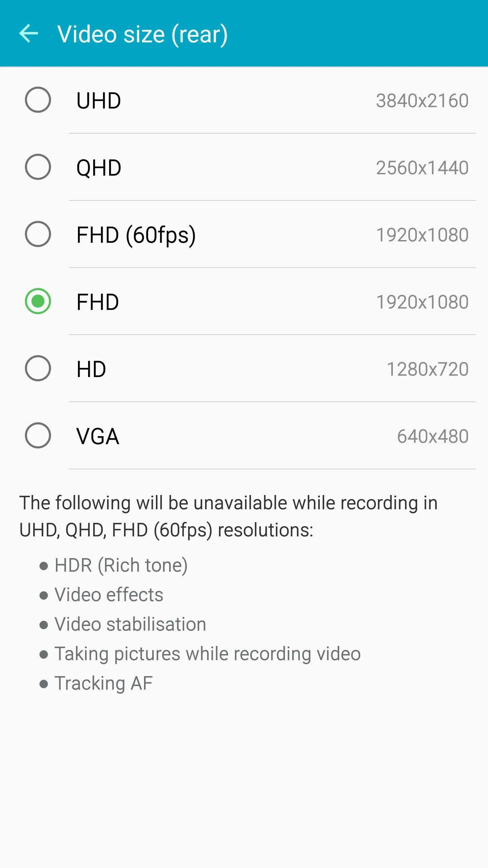Click the 640x480 resolution value

432,436
